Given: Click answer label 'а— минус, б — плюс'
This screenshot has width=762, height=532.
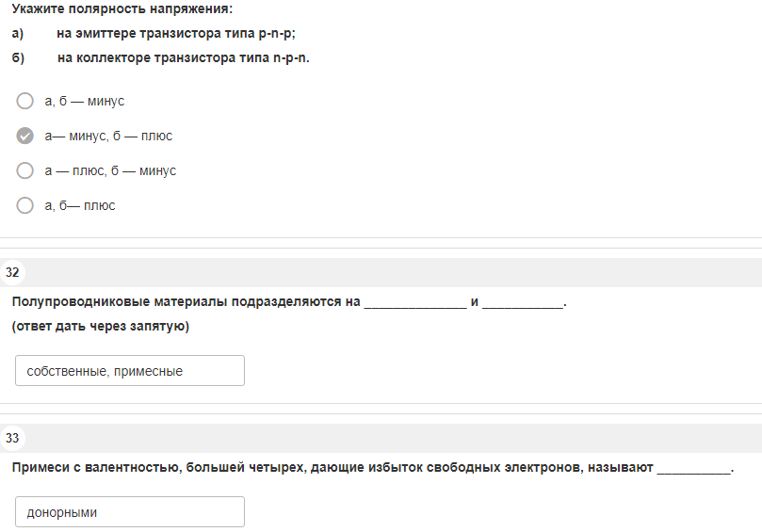Looking at the screenshot, I should pyautogui.click(x=108, y=136).
